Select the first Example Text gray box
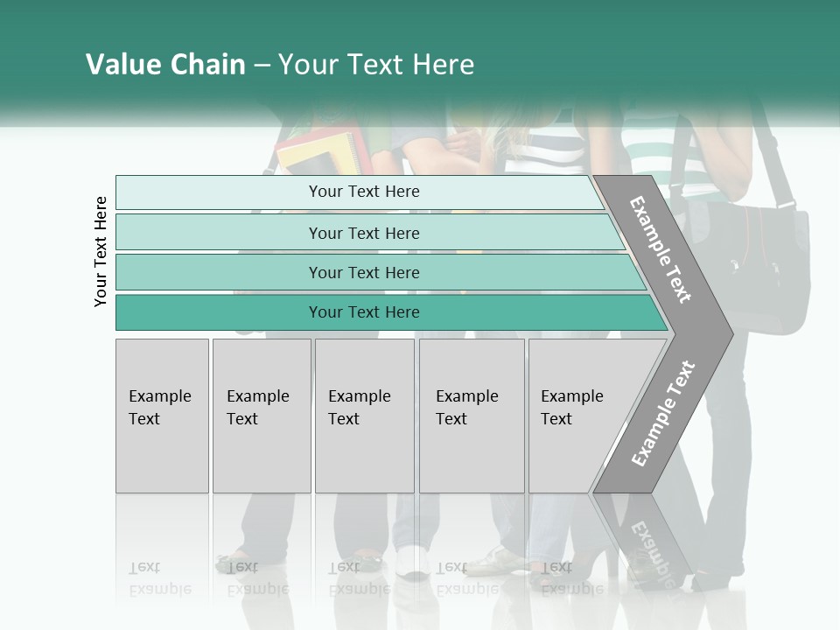The image size is (840, 630). tap(163, 416)
